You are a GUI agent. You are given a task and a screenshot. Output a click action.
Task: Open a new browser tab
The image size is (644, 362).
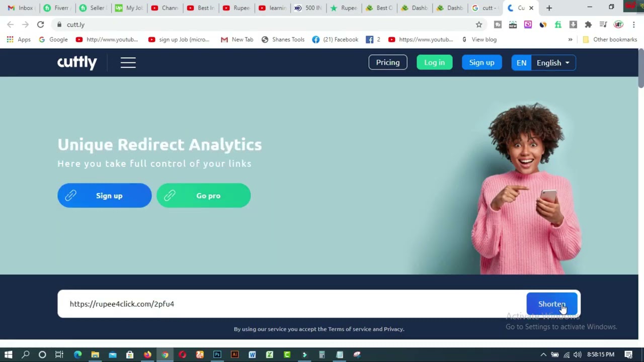[x=549, y=8]
